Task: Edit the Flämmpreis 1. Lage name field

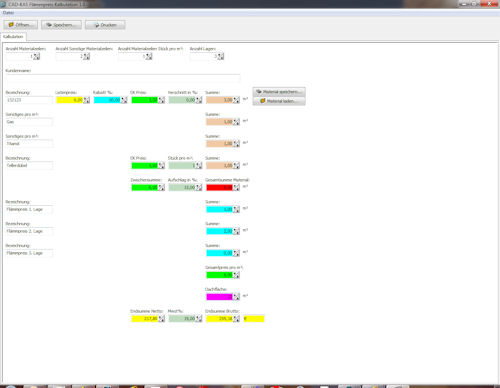Action: 29,209
